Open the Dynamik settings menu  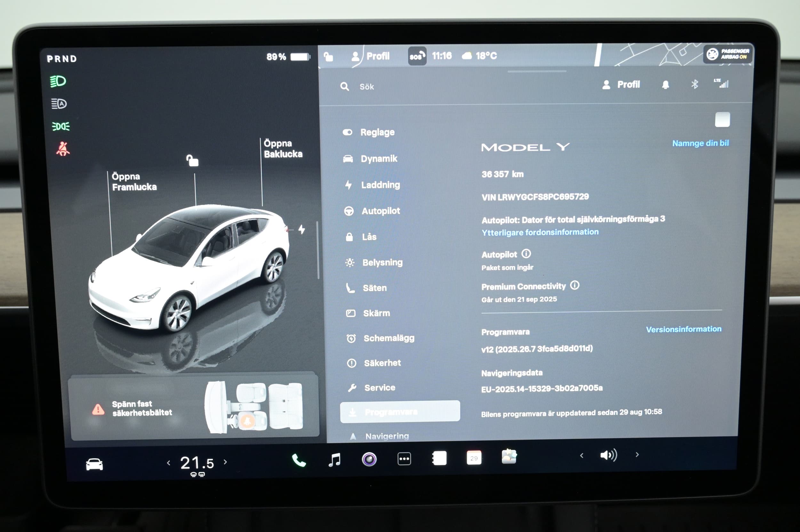[x=370, y=158]
